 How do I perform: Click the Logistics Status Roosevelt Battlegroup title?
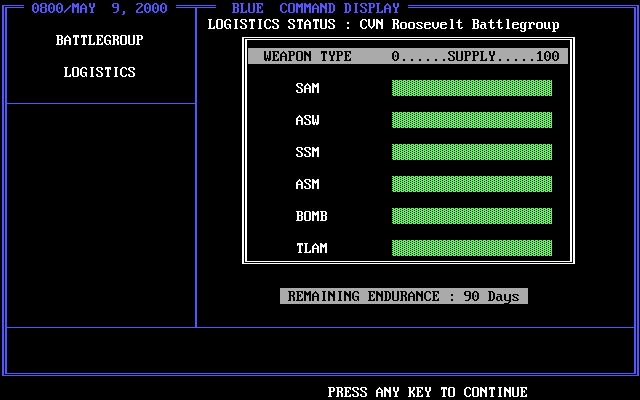tap(383, 24)
